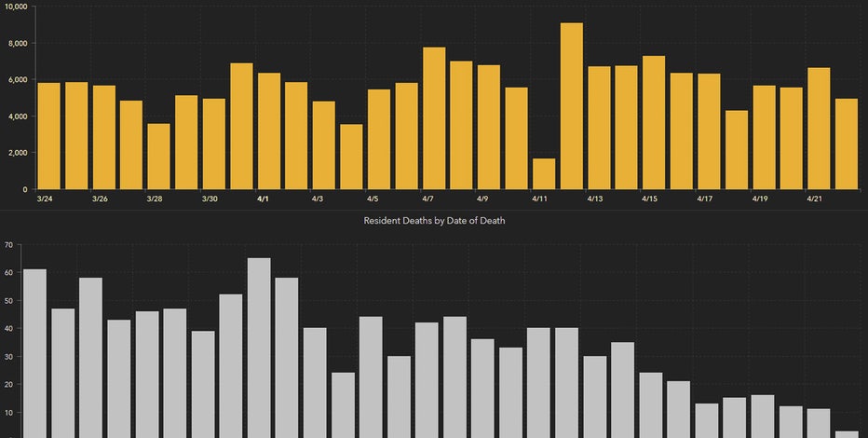Select the first gray bar, about 61 deaths
This screenshot has width=868, height=438.
point(34,353)
